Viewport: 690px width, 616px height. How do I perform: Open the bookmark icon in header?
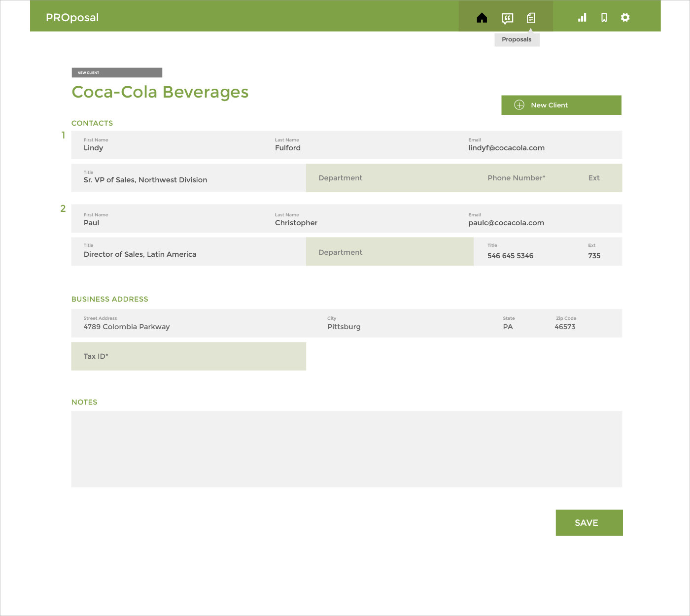pyautogui.click(x=604, y=18)
